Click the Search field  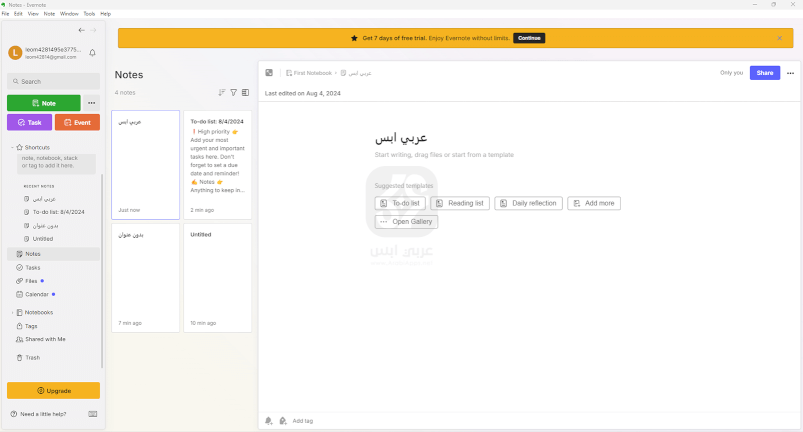click(53, 81)
